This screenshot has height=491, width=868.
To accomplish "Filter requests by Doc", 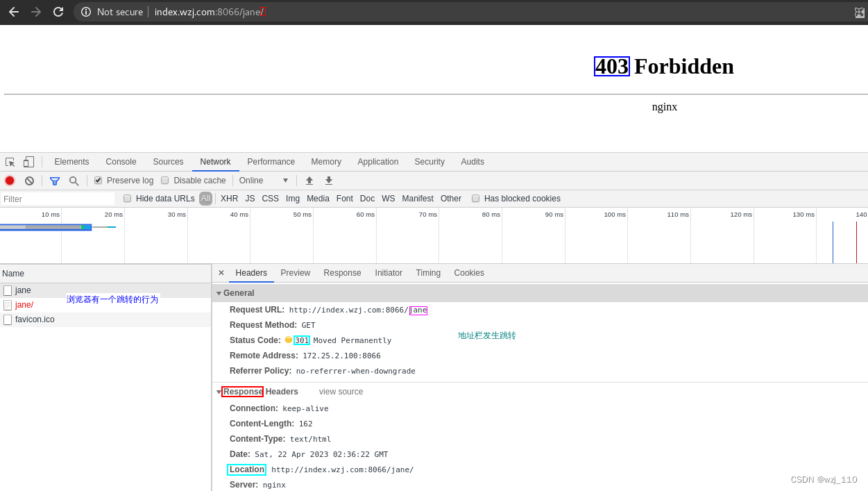I will pos(367,199).
